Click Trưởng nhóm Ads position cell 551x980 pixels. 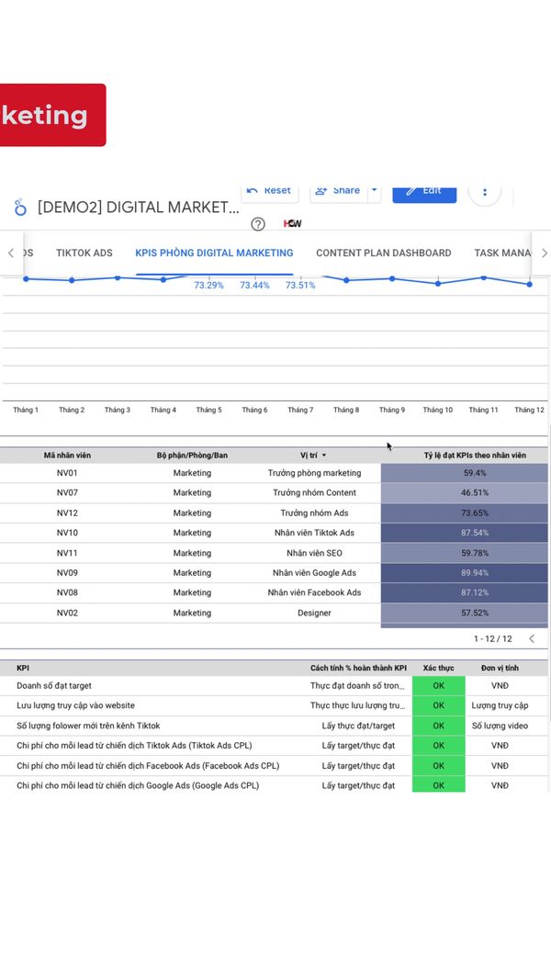point(314,513)
